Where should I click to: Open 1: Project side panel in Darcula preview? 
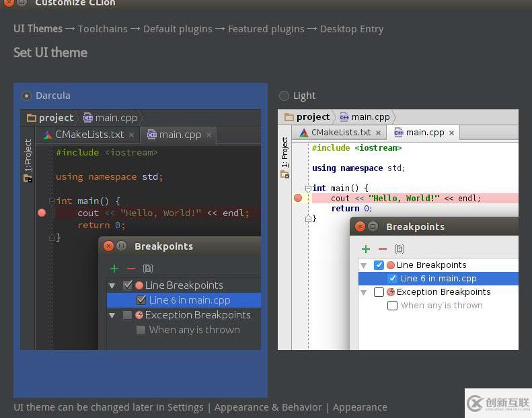(x=28, y=160)
